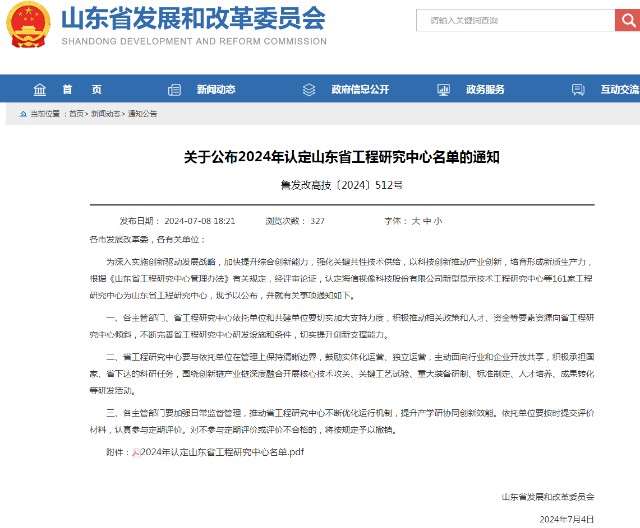Click the national emblem logo

tap(28, 24)
